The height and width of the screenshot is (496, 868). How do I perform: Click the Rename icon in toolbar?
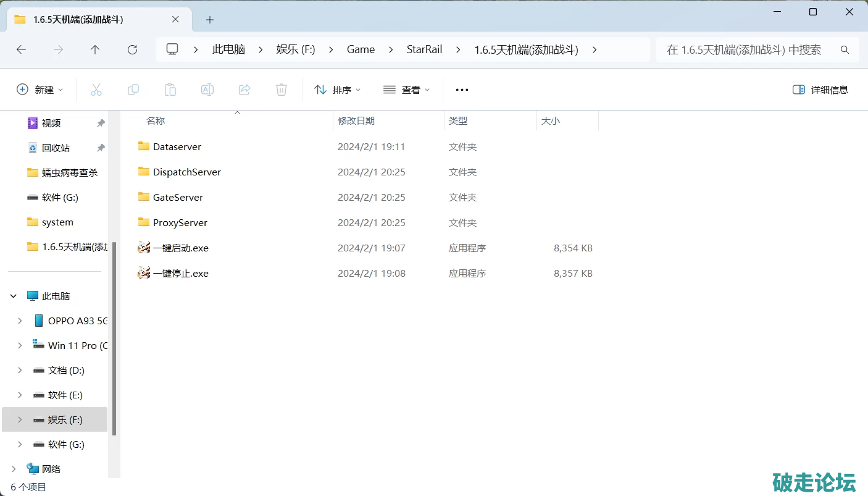point(207,90)
